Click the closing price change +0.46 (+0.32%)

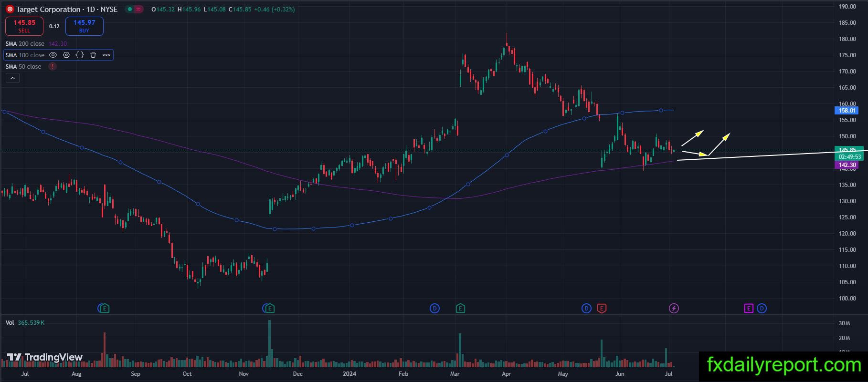[x=274, y=9]
